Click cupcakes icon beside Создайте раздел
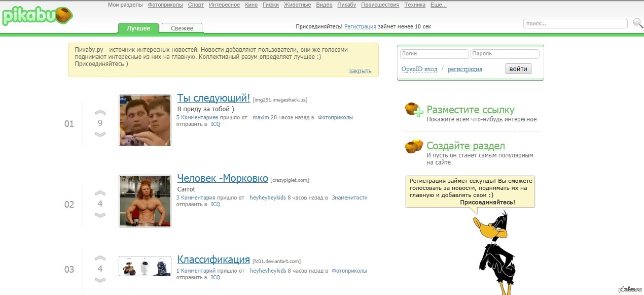Viewport: 644px width, 295px height. tap(414, 146)
